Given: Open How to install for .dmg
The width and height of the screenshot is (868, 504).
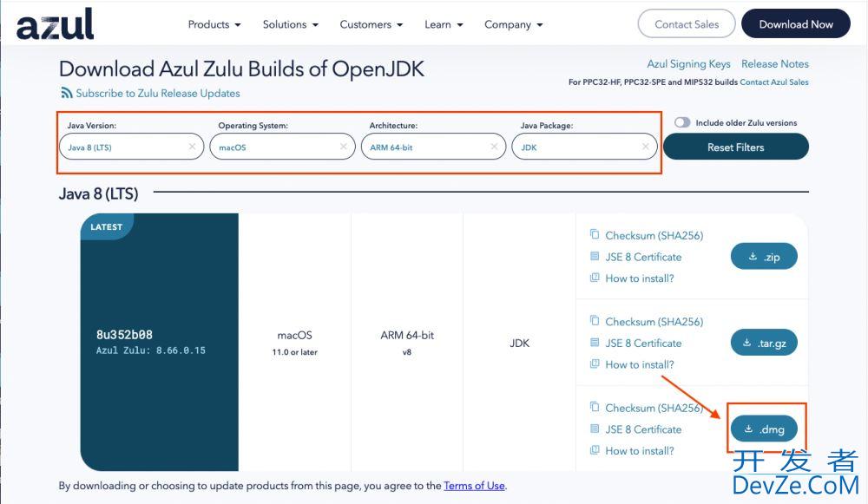Looking at the screenshot, I should [640, 451].
